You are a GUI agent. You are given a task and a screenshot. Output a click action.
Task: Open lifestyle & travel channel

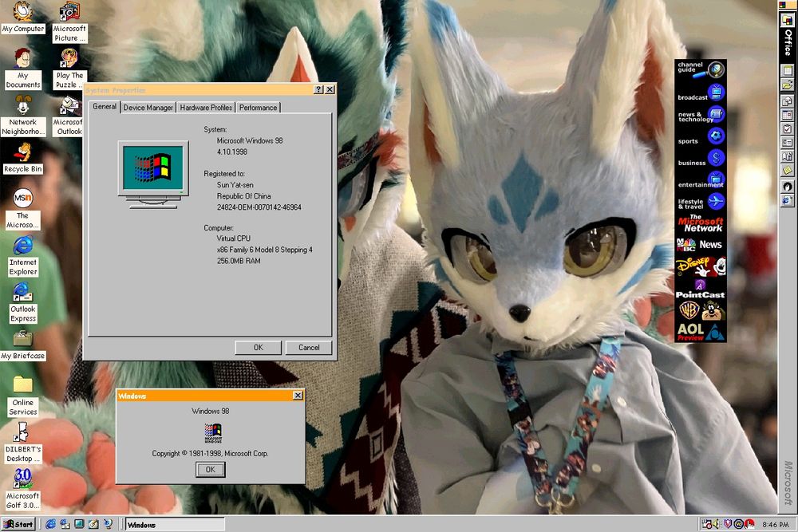click(x=701, y=203)
